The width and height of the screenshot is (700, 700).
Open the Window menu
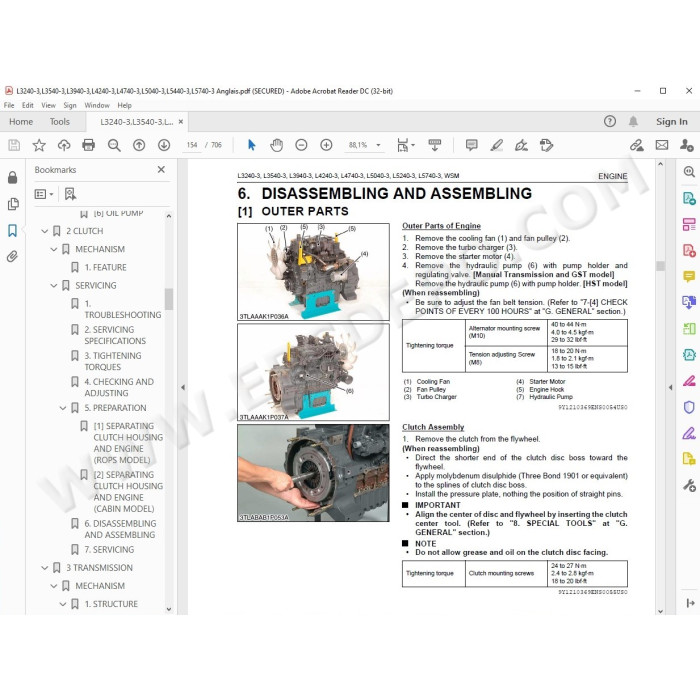97,105
